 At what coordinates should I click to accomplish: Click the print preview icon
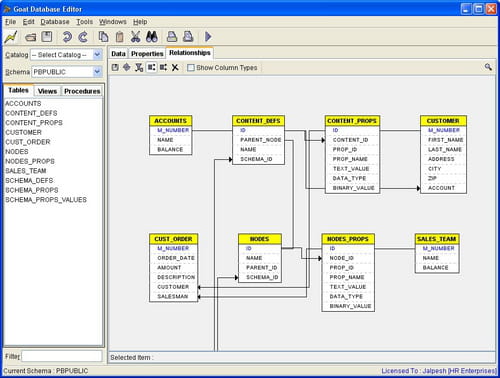tap(188, 37)
